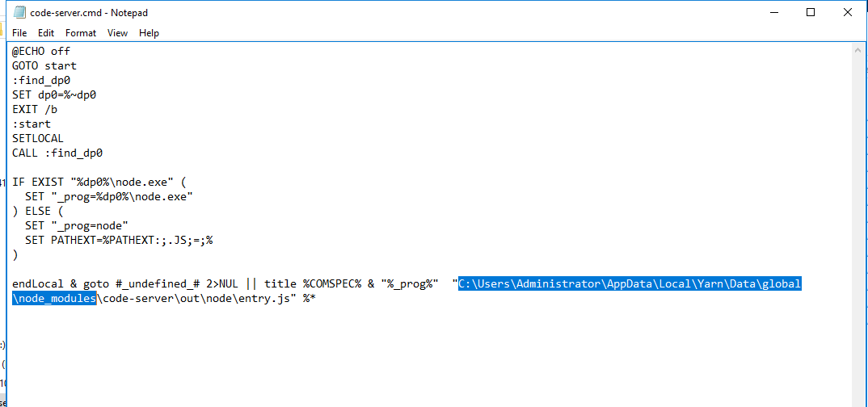
Task: Show the Help menu
Action: (x=149, y=33)
